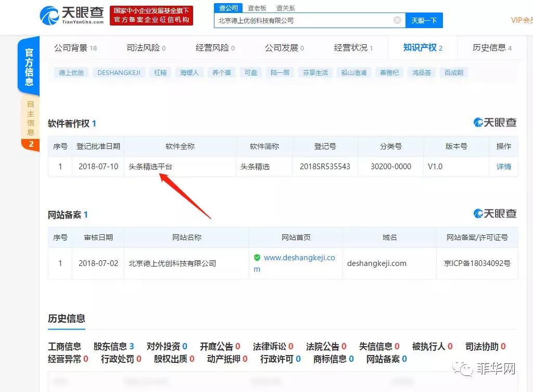Image resolution: width=533 pixels, height=392 pixels.
Task: Open the 对外投资 0 history item
Action: click(x=167, y=346)
